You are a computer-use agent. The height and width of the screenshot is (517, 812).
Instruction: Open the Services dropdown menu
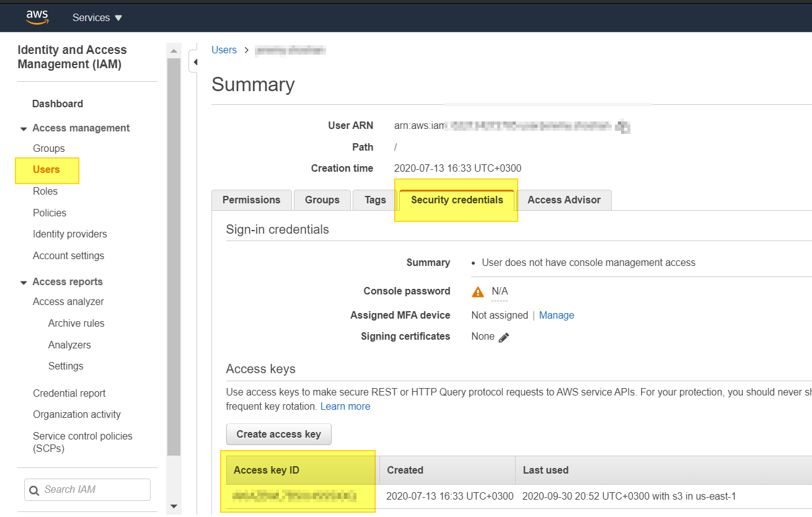[x=97, y=17]
